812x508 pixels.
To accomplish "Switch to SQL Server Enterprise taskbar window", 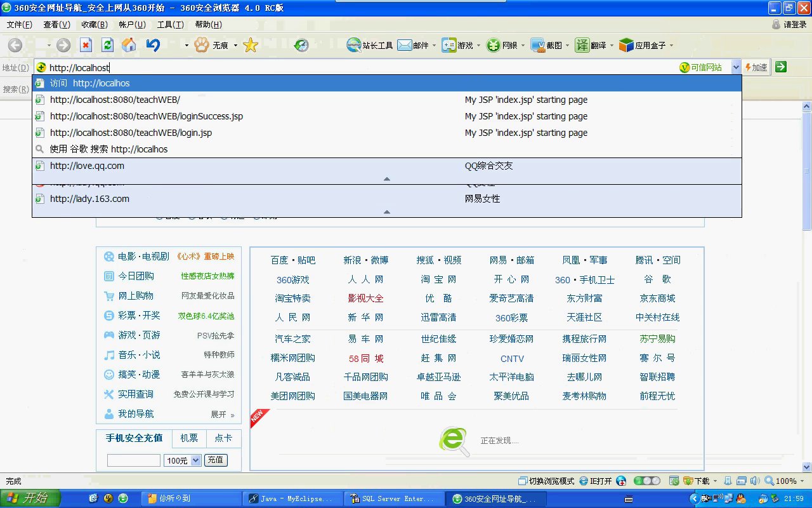I will click(393, 498).
